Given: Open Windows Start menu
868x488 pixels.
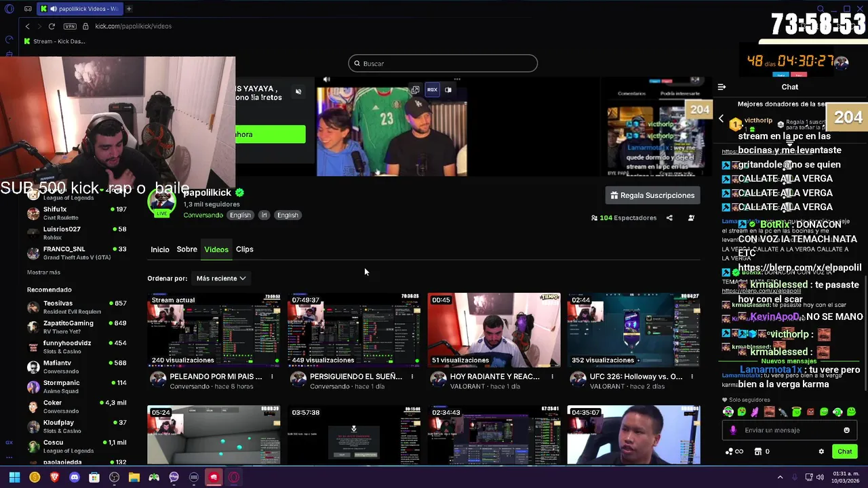Looking at the screenshot, I should (x=14, y=477).
